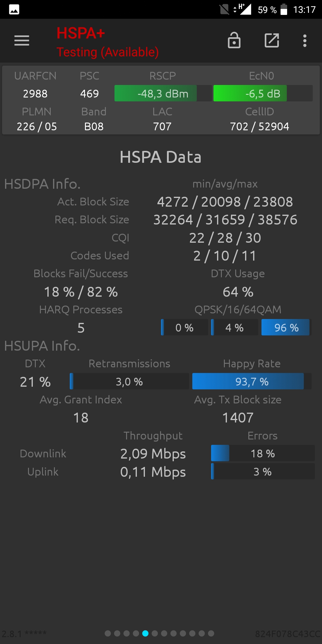Tap the no-SIM icon in status bar
The image size is (322, 644).
pos(224,10)
